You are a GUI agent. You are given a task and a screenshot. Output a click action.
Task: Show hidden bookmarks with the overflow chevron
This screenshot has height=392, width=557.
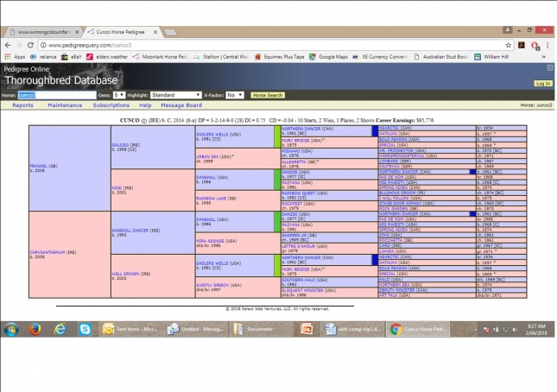(x=544, y=57)
